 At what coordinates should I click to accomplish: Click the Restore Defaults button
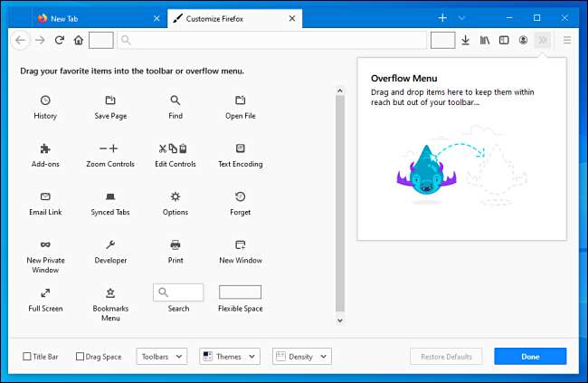point(446,357)
